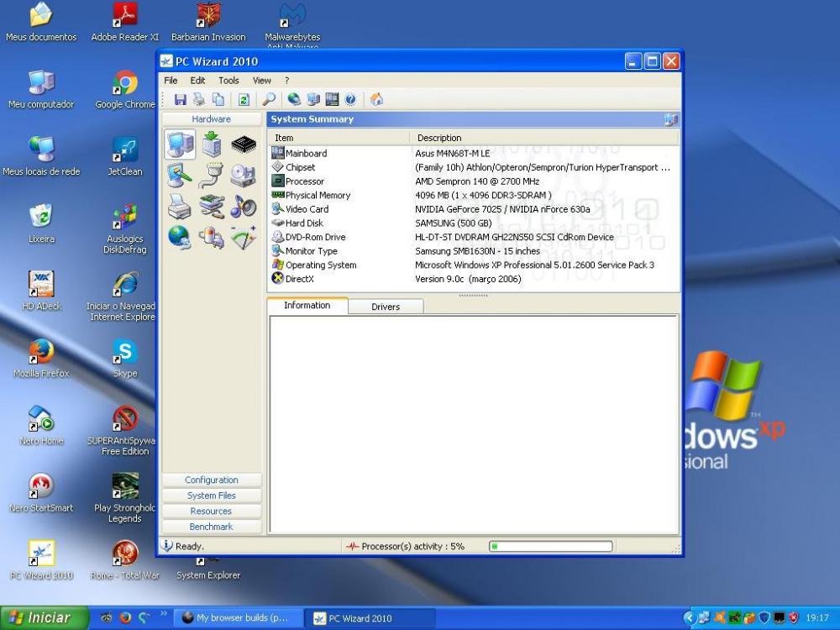Click the Iniciar start button
The image size is (840, 630).
[44, 617]
